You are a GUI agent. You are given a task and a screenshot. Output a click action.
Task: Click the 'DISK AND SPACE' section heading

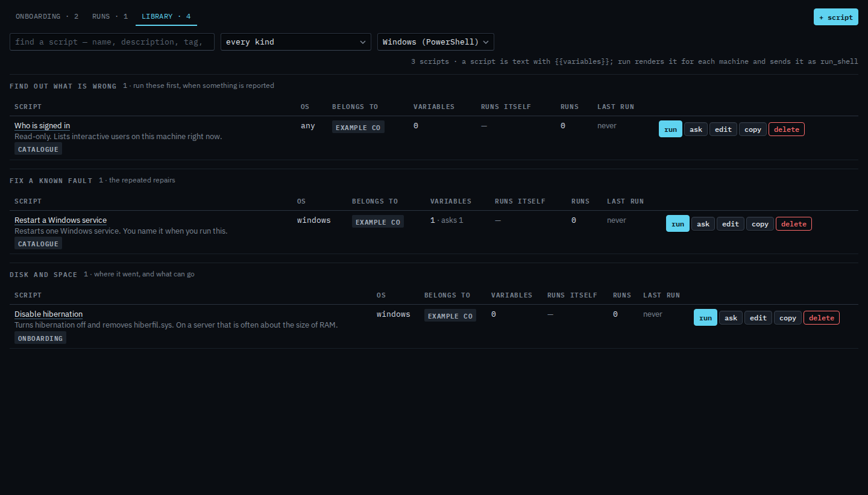coord(43,275)
